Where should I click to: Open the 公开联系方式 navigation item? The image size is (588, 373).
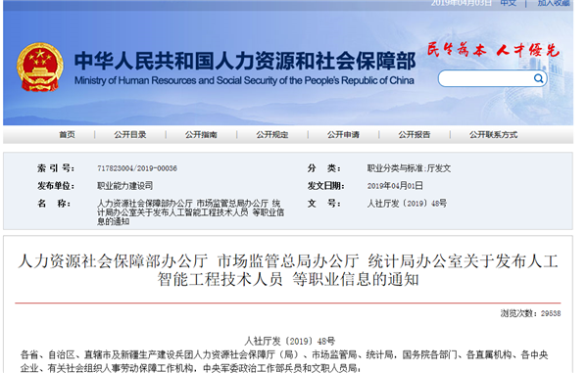click(494, 135)
